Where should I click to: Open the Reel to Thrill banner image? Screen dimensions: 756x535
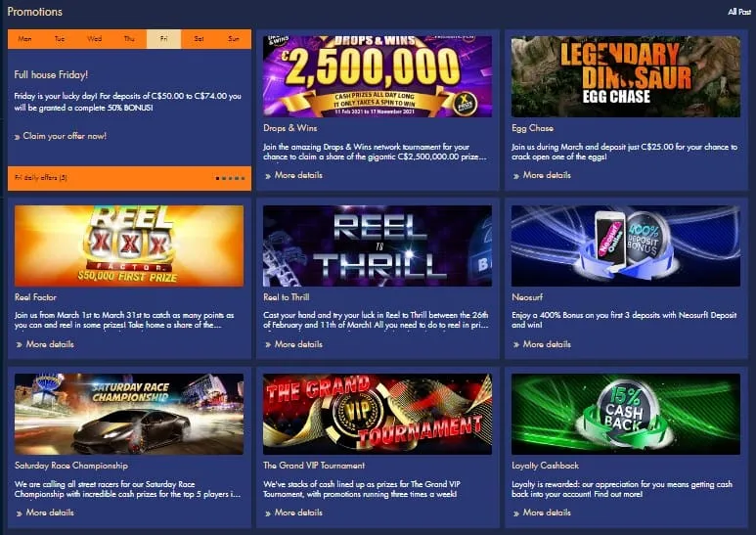(378, 245)
